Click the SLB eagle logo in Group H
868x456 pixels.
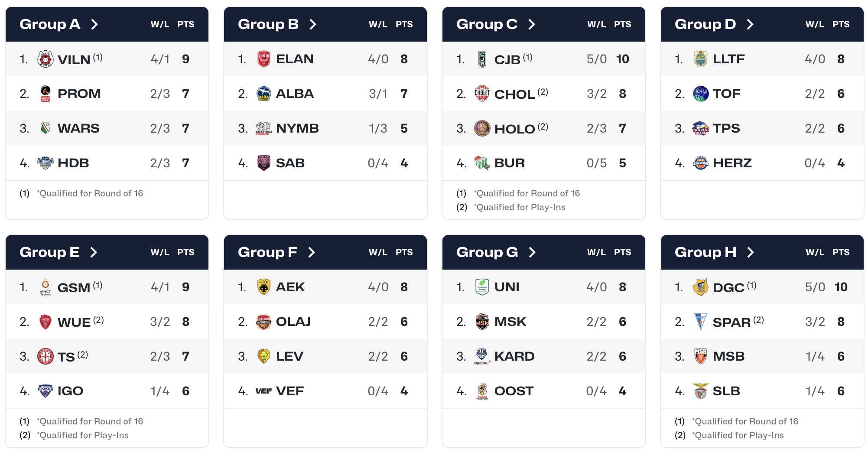[x=701, y=391]
